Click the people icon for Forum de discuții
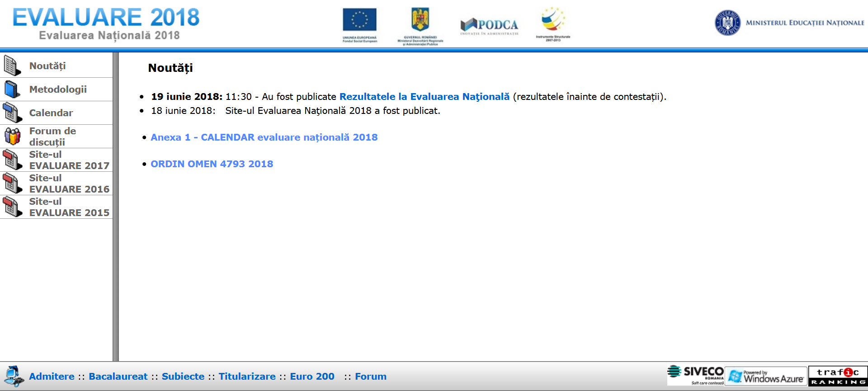The width and height of the screenshot is (868, 391). coord(12,137)
